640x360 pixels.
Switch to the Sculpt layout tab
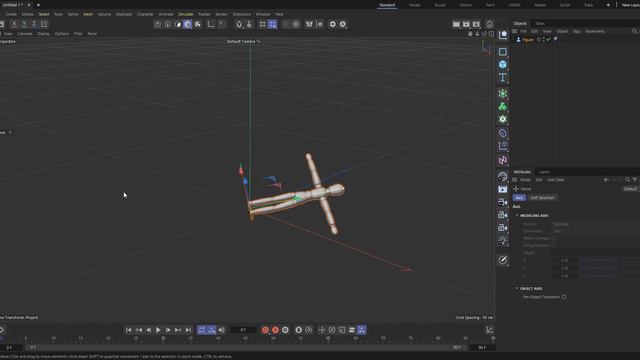[x=440, y=5]
